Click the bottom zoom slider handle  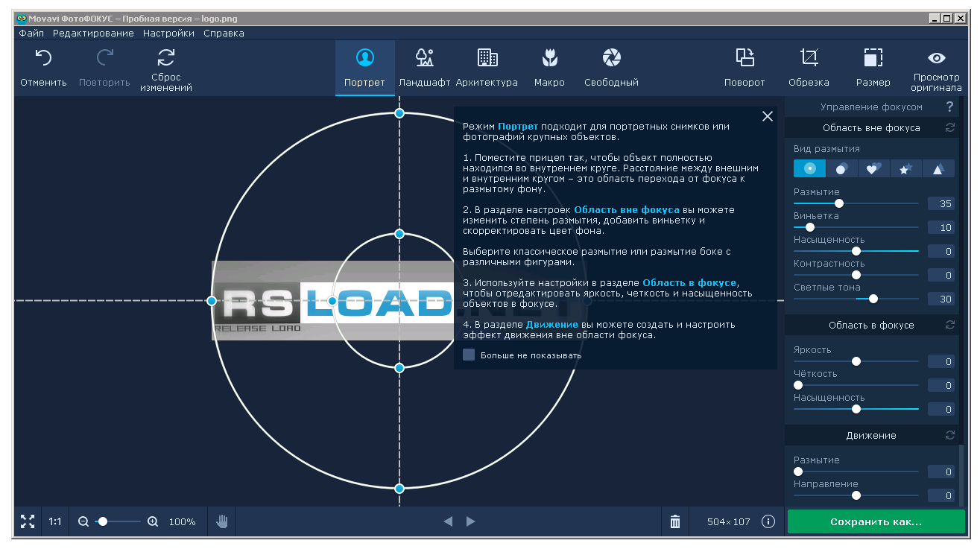103,521
